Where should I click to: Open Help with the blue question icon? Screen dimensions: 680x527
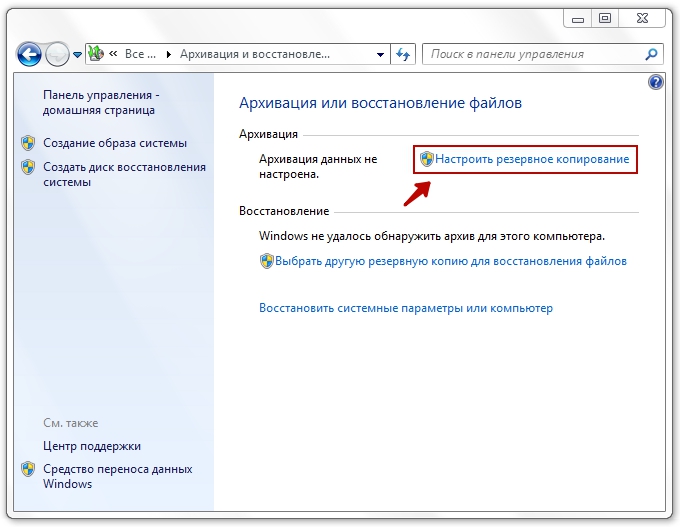(656, 82)
